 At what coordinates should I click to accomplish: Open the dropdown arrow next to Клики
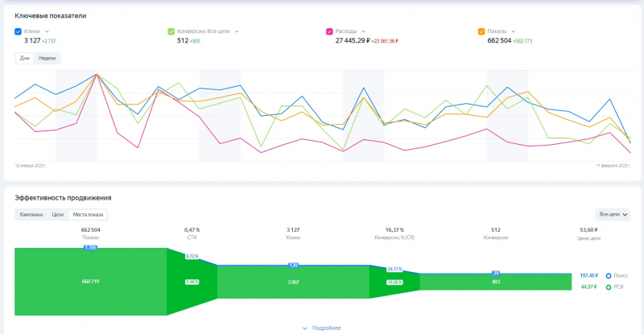[x=47, y=31]
